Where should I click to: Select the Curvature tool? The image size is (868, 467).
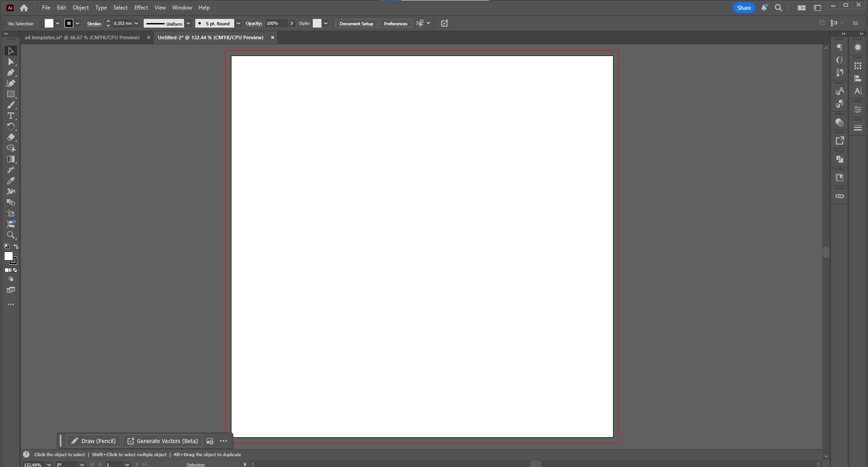pyautogui.click(x=11, y=84)
